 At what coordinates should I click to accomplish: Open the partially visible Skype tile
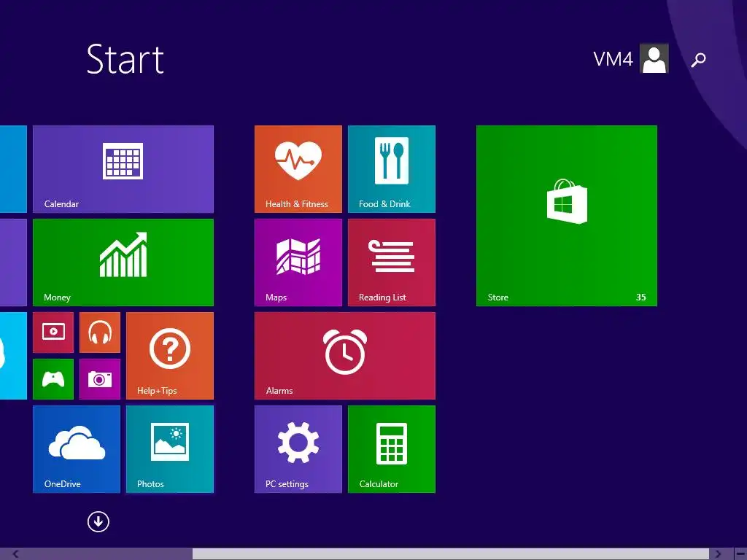[x=13, y=356]
